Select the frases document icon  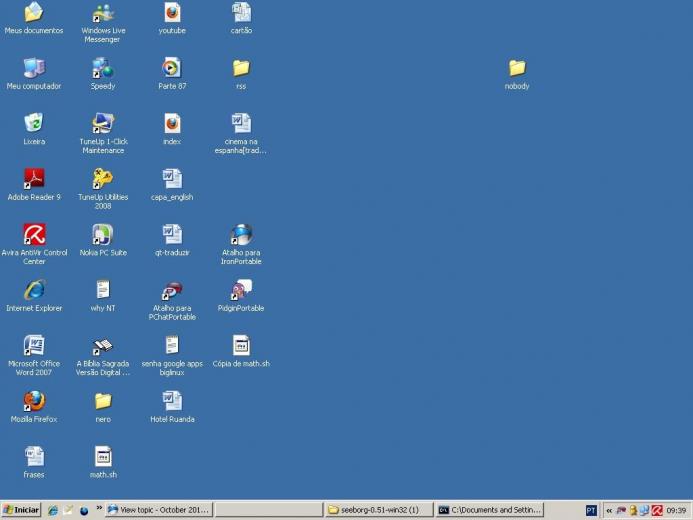34,456
